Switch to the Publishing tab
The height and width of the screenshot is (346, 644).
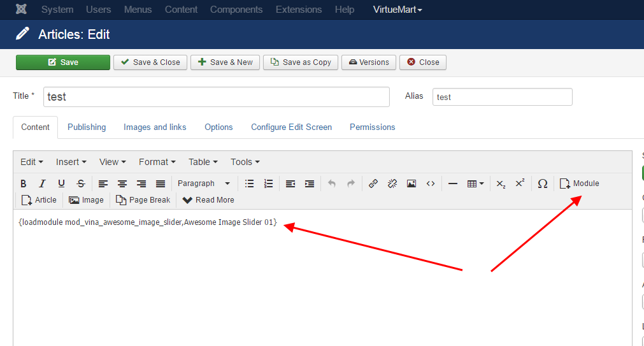tap(87, 127)
